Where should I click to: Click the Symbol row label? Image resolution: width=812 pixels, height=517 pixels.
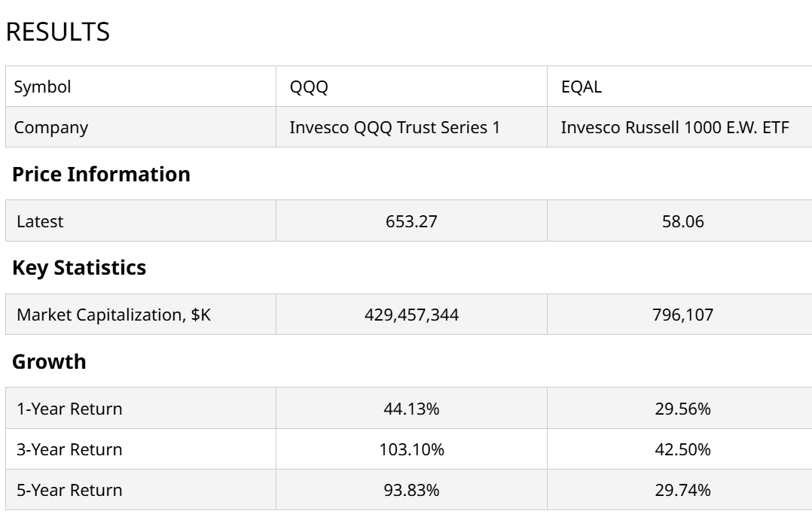click(43, 87)
